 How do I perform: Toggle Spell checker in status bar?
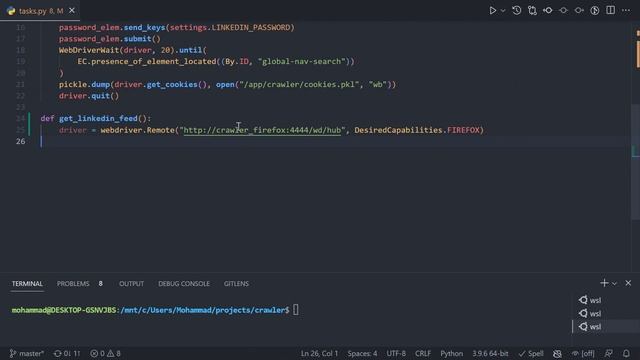tap(531, 353)
